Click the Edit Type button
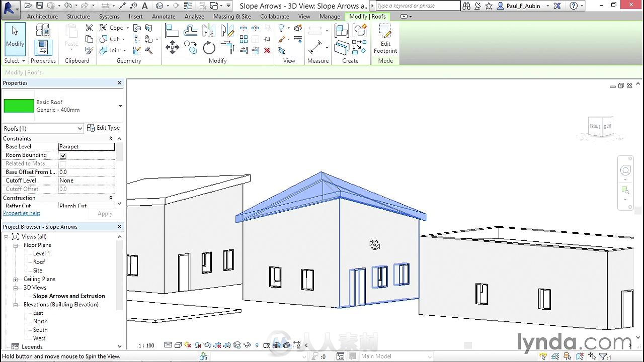The width and height of the screenshot is (644, 362). tap(103, 128)
